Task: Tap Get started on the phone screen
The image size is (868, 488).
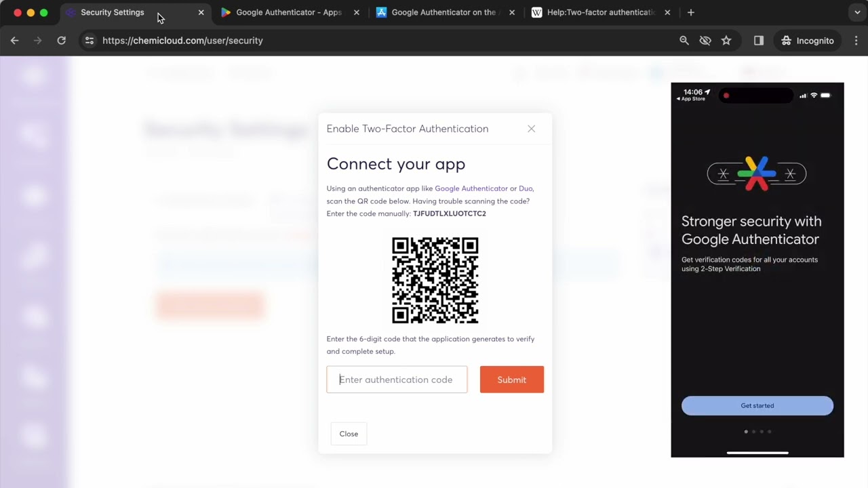Action: click(757, 405)
